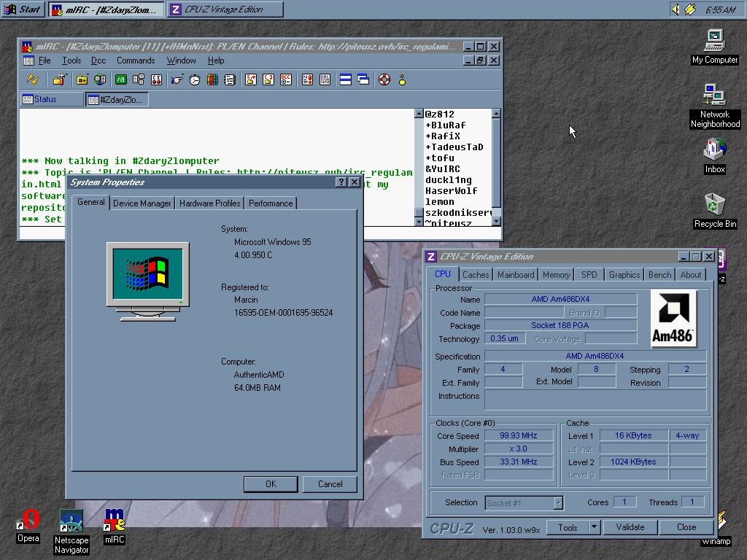747x560 pixels.
Task: Select the Recycle Bin desktop icon
Action: 715,211
